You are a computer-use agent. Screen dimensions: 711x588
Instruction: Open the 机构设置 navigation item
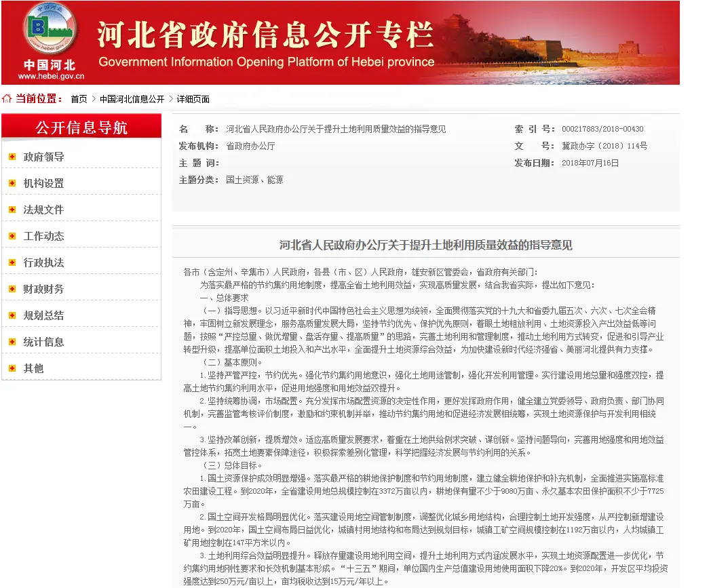pyautogui.click(x=43, y=183)
